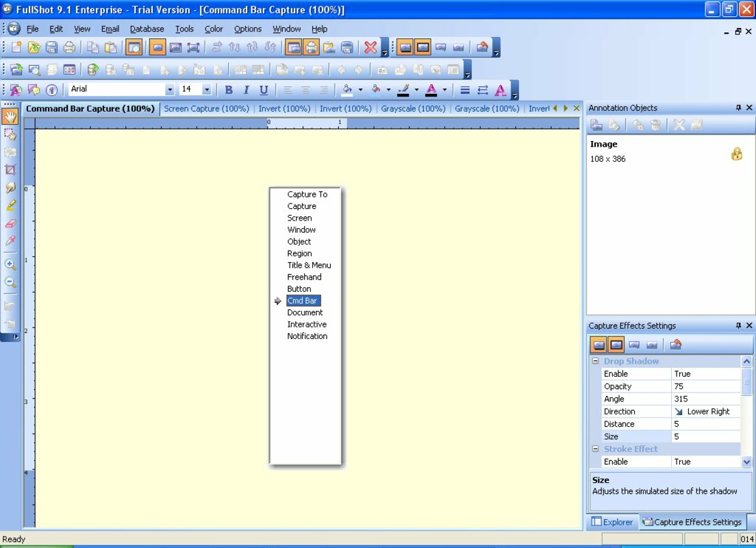Open the Arial font name dropdown
The image size is (756, 548).
169,89
